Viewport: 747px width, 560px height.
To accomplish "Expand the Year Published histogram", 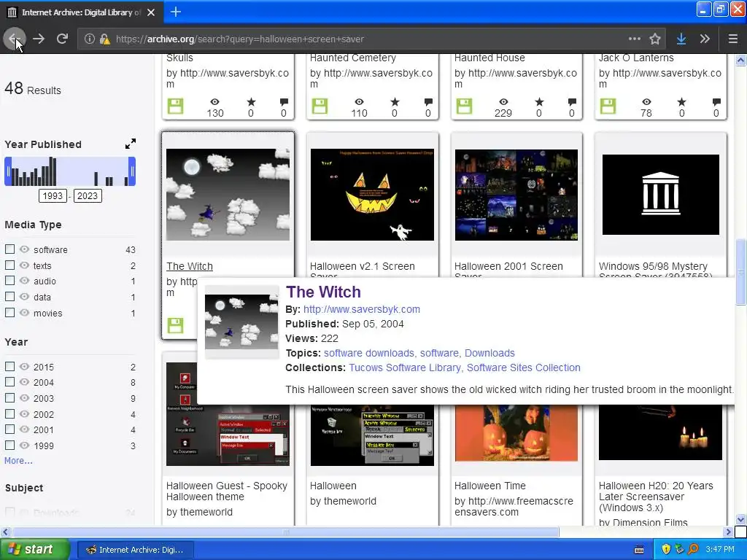I will [130, 144].
